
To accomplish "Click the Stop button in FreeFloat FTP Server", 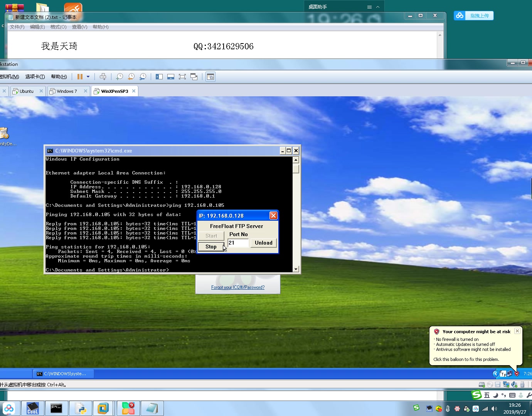I will point(211,247).
